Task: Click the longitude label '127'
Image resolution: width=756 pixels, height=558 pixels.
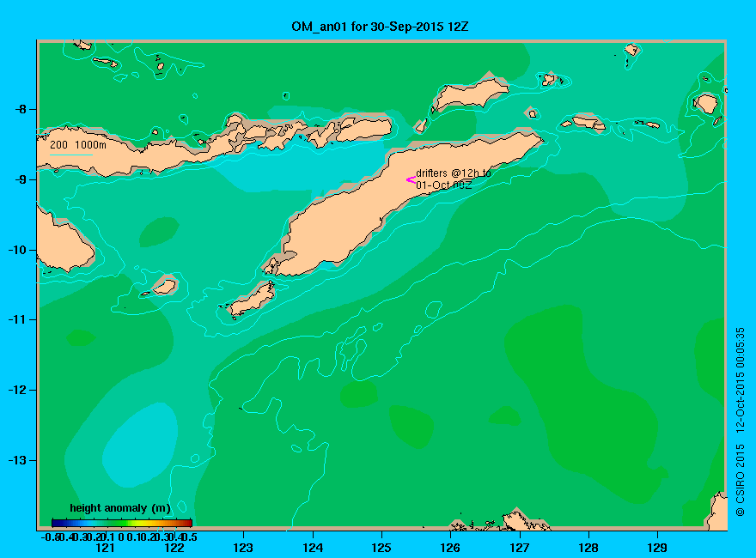Action: click(x=519, y=548)
